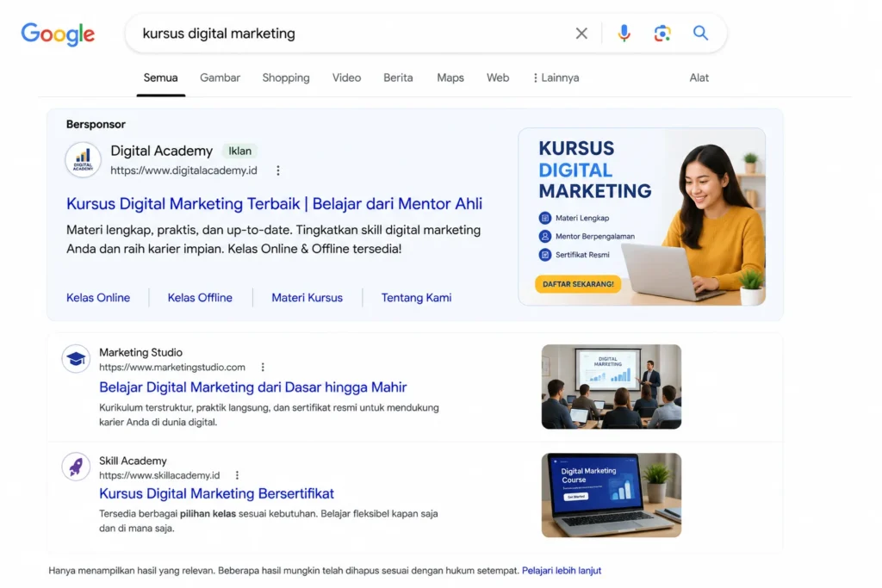Click the Marketing Studio graduation cap favicon
This screenshot has width=882, height=588.
76,359
